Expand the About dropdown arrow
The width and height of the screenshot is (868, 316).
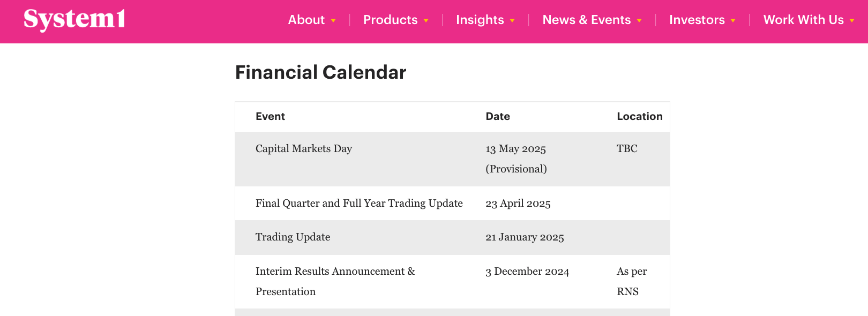tap(333, 21)
